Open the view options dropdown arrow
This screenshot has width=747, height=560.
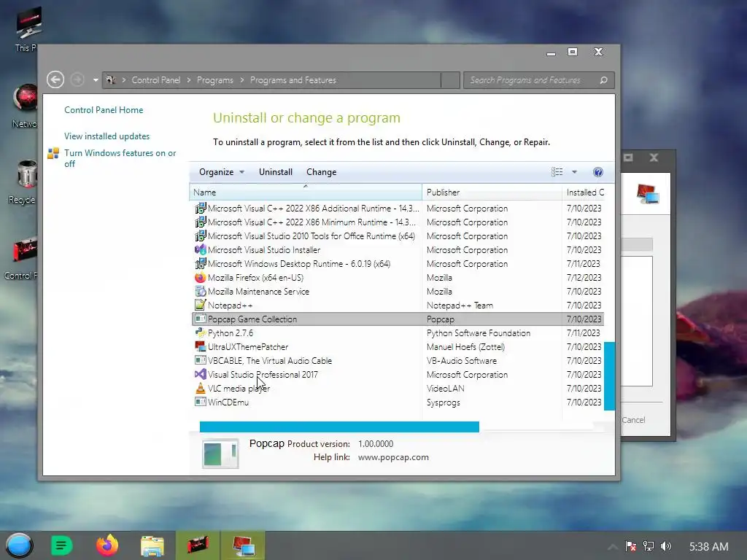pyautogui.click(x=575, y=172)
